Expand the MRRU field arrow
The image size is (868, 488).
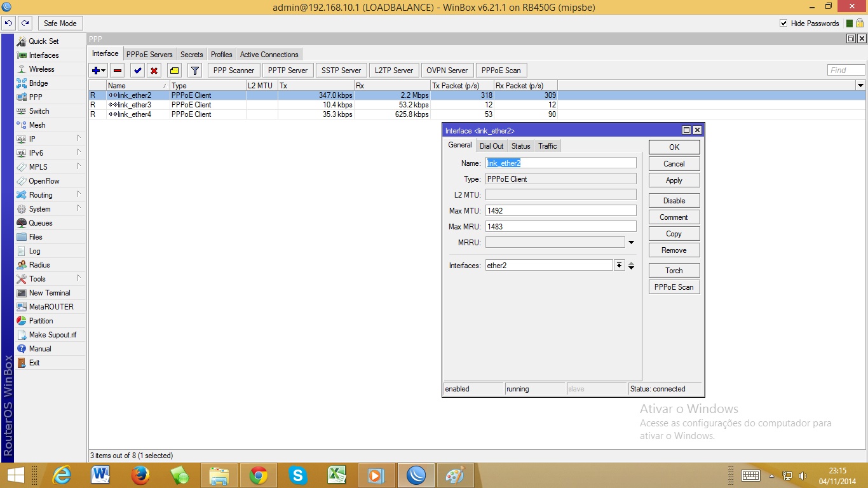(x=631, y=242)
